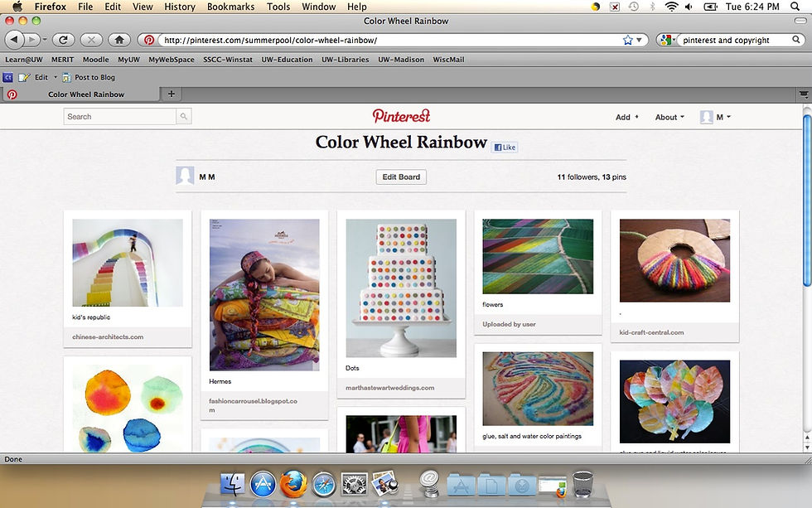Launch Safari from the dock

(324, 485)
